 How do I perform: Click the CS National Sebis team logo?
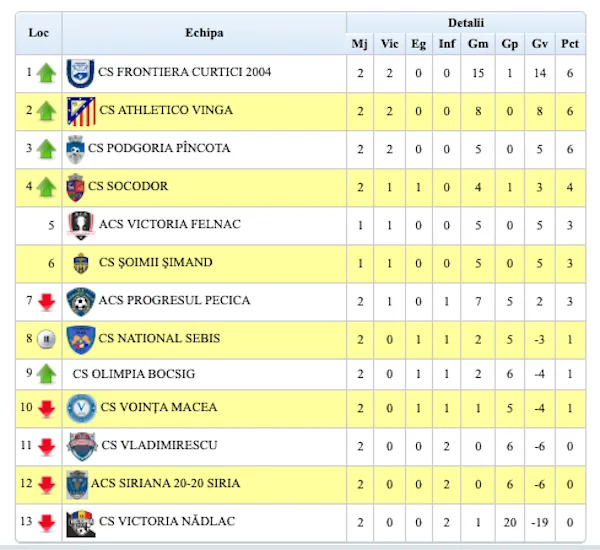coord(81,339)
